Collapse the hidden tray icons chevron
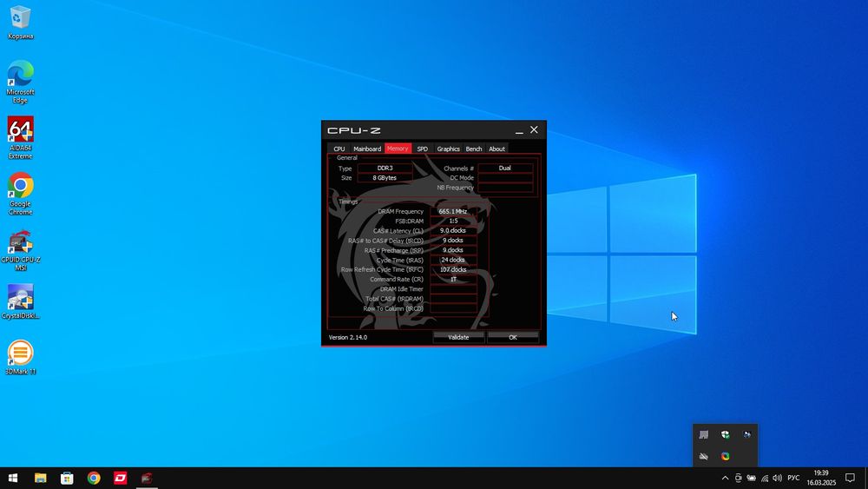The height and width of the screenshot is (489, 868). tap(725, 478)
